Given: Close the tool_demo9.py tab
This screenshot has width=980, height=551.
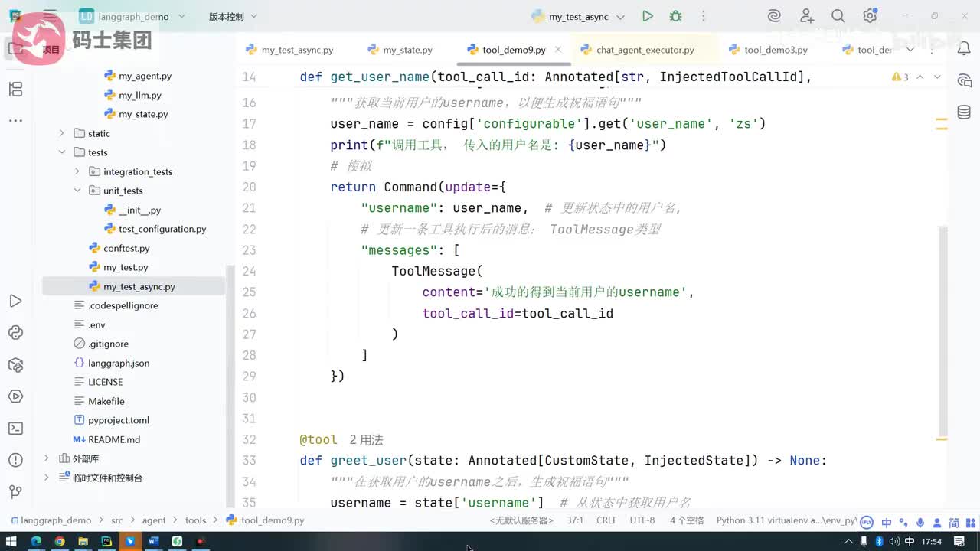Looking at the screenshot, I should (558, 50).
